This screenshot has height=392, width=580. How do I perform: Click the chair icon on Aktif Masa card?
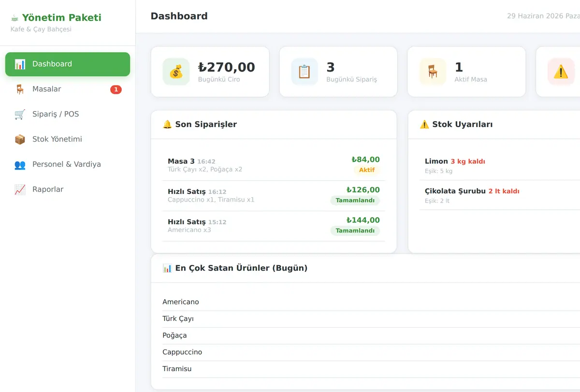coord(433,72)
